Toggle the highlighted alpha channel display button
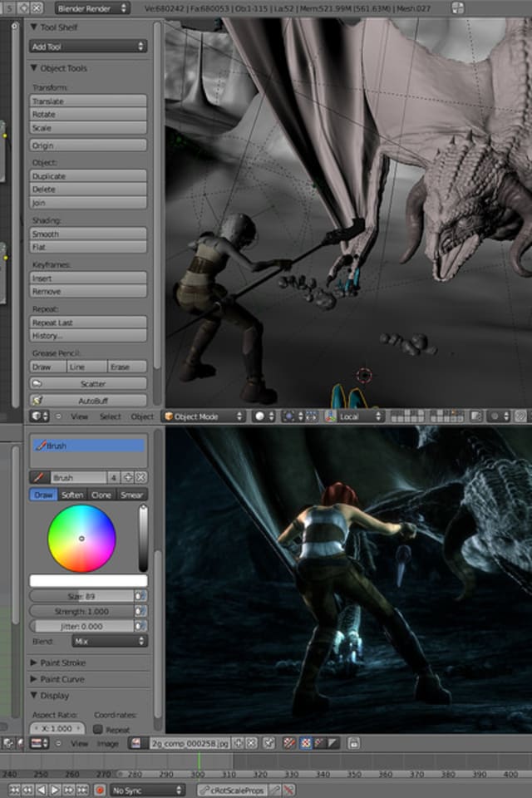Image resolution: width=532 pixels, height=798 pixels. pos(305,743)
